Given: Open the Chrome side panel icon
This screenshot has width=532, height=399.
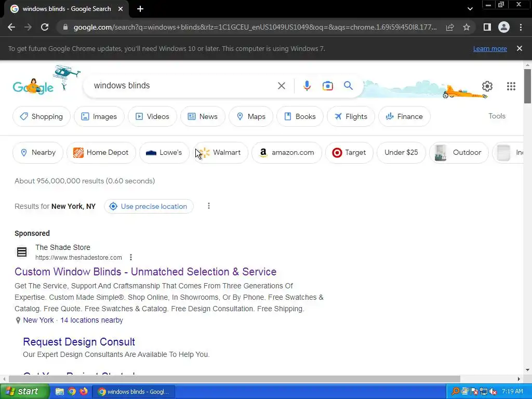Looking at the screenshot, I should (487, 27).
